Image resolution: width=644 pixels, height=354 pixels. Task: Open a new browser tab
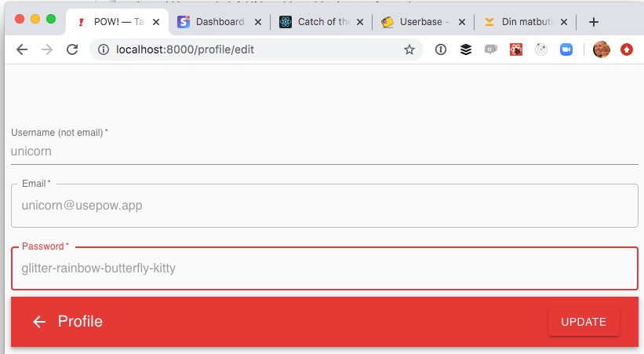pos(594,22)
